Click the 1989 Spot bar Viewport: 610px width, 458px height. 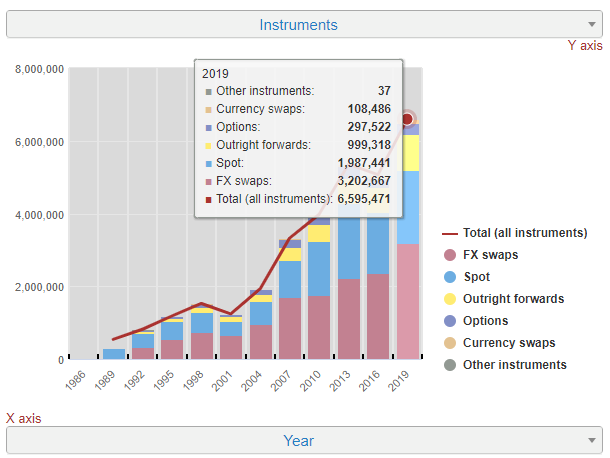coord(114,354)
